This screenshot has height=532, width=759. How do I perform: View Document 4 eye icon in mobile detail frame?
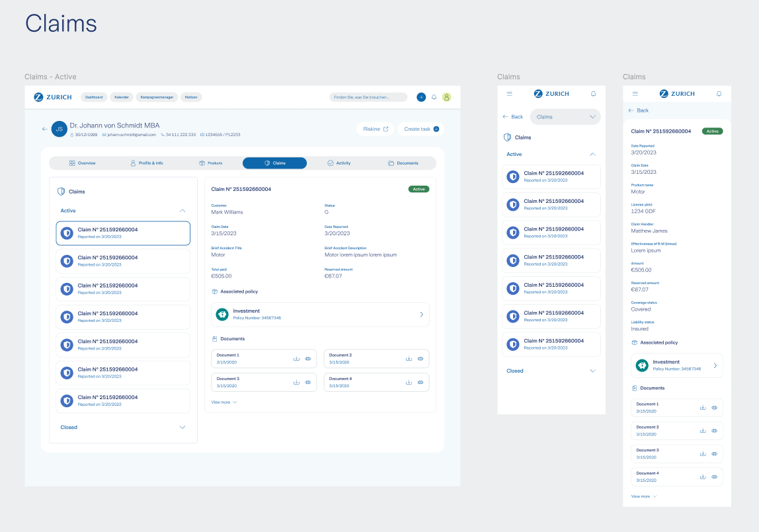715,477
